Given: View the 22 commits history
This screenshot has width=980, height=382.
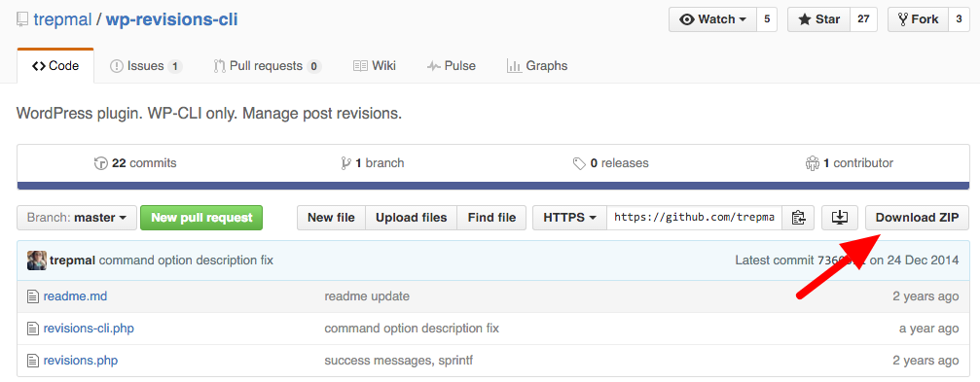Looking at the screenshot, I should click(x=135, y=163).
